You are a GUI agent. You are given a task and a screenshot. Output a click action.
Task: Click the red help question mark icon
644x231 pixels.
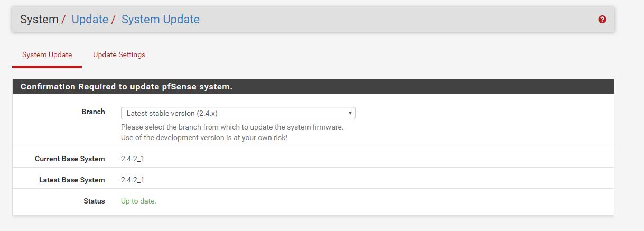point(602,20)
